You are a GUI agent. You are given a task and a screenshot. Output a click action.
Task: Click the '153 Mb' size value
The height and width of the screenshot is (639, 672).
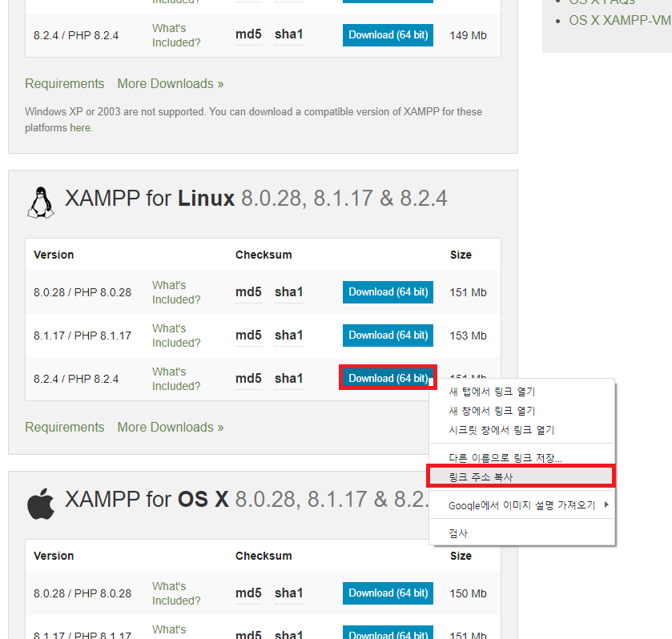tap(468, 336)
